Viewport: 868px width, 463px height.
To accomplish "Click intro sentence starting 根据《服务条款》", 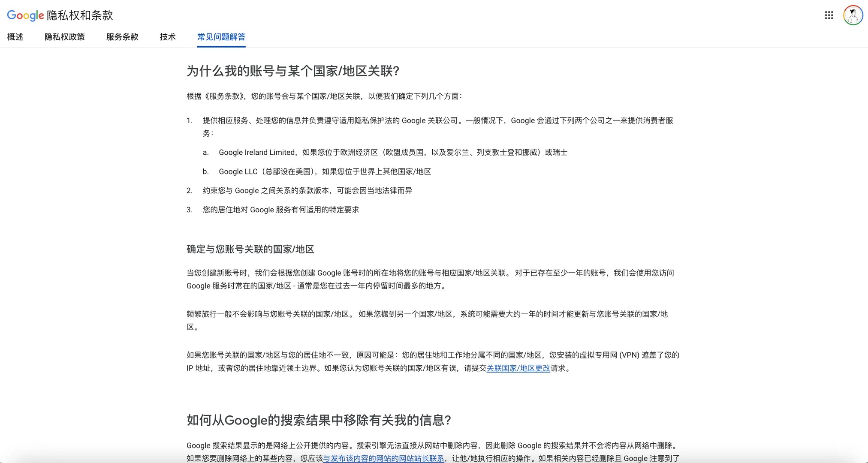I will (324, 96).
